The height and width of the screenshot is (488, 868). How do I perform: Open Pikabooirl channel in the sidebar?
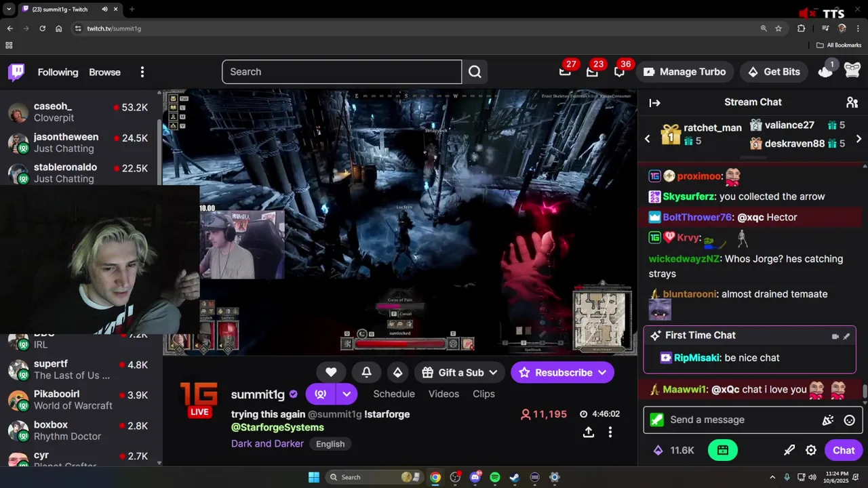81,400
